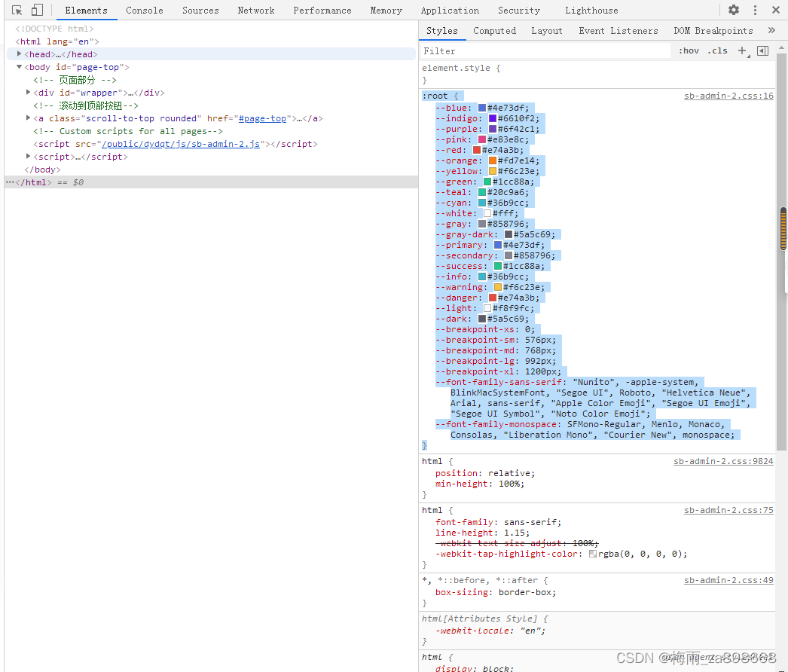Open the Lighthouse tab
The image size is (788, 672).
click(x=591, y=11)
